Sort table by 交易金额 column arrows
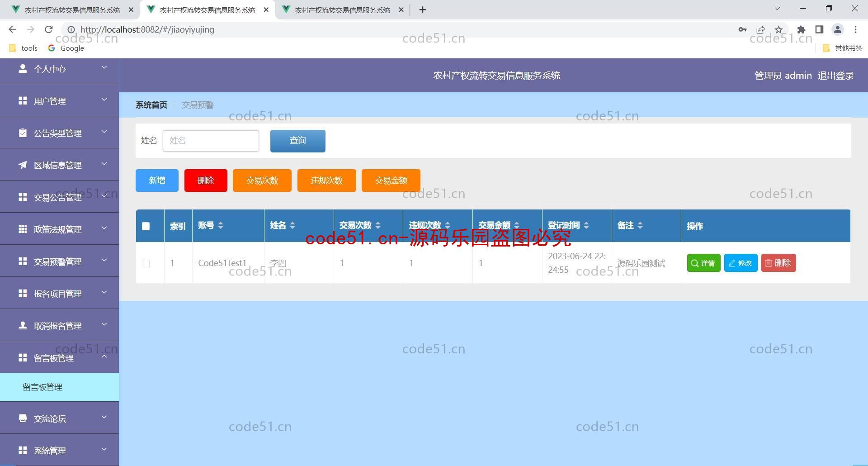Image resolution: width=868 pixels, height=466 pixels. (517, 225)
